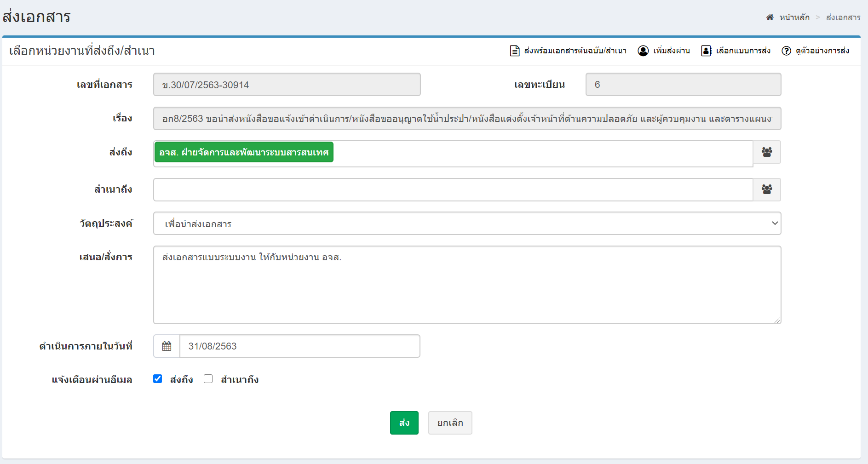Select the green อจส. recipient tag
This screenshot has height=464, width=868.
244,152
